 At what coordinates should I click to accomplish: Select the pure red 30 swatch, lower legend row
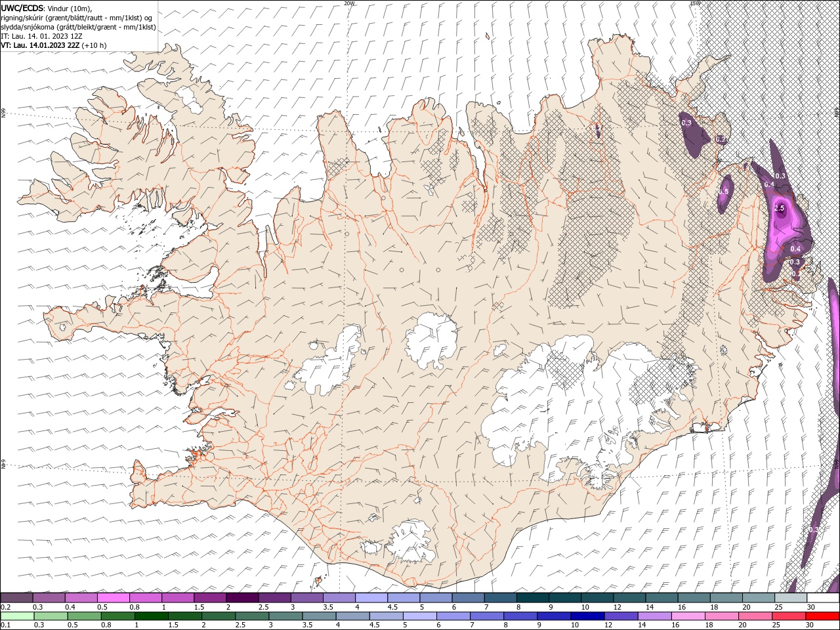[x=822, y=616]
